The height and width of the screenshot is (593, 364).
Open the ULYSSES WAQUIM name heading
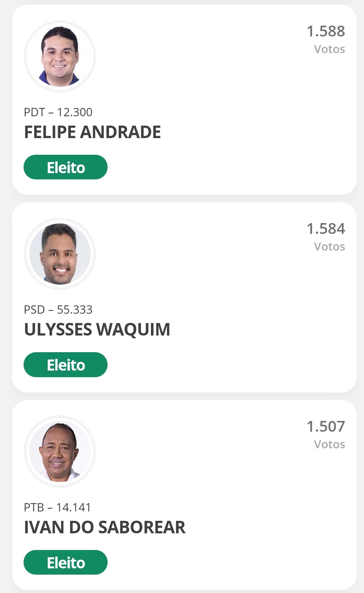tap(97, 330)
